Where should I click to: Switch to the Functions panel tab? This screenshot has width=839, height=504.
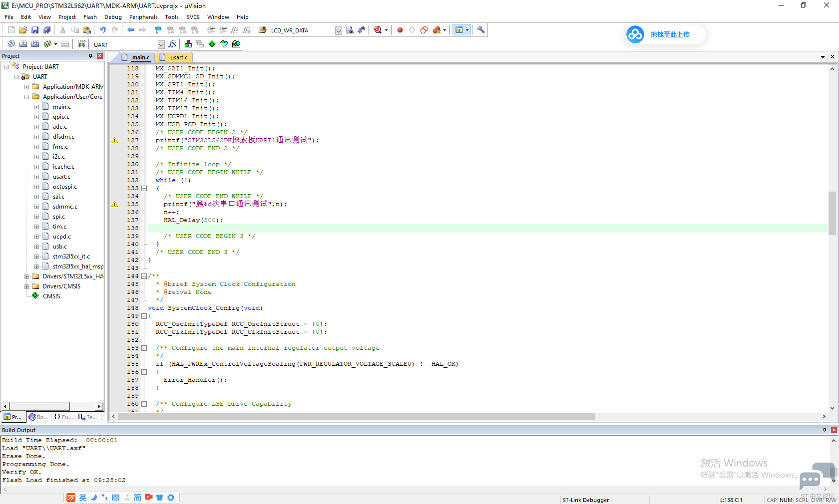point(63,417)
